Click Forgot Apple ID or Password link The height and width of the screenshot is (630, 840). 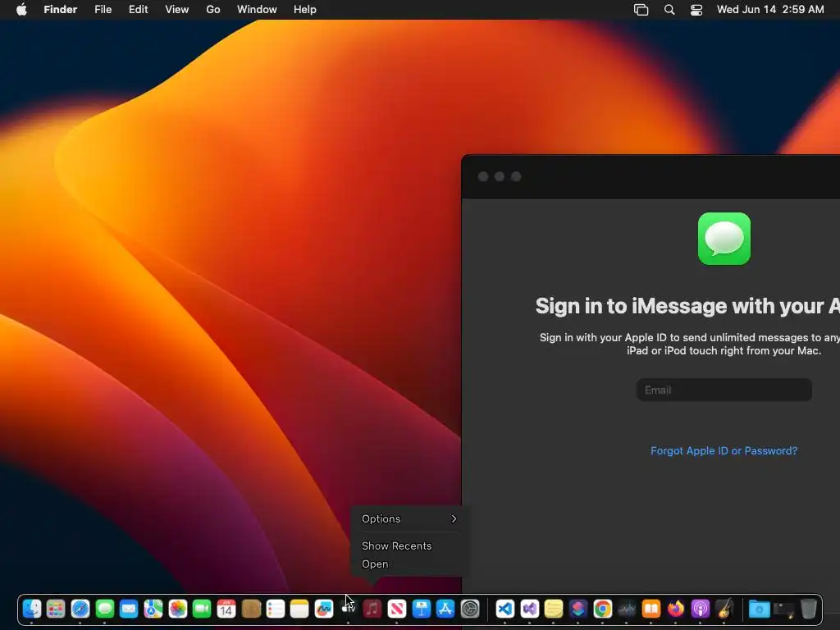point(724,451)
